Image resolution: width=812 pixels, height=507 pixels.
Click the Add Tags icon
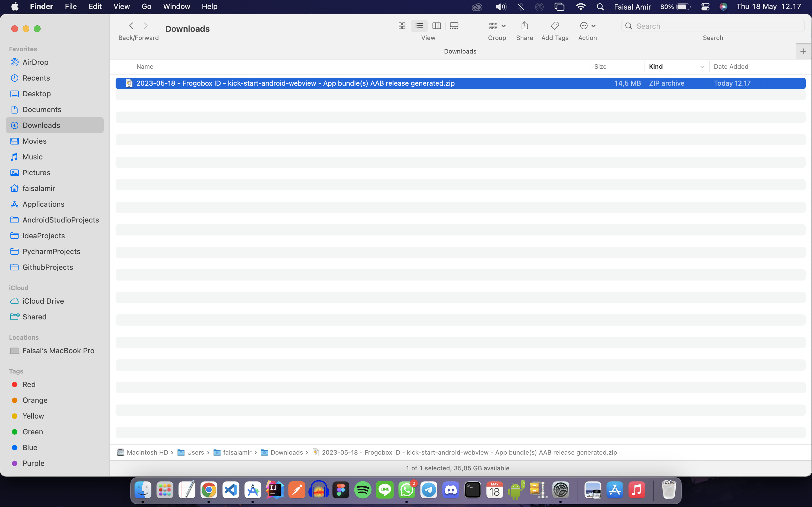tap(555, 26)
